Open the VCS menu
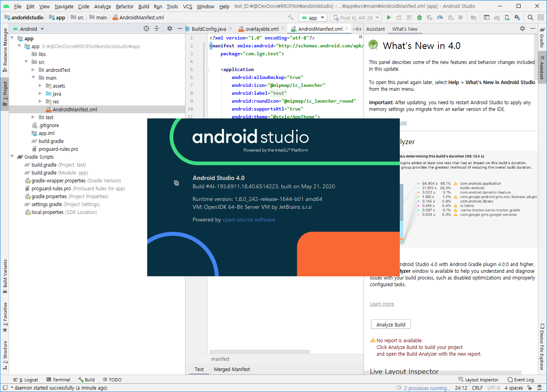 (187, 6)
